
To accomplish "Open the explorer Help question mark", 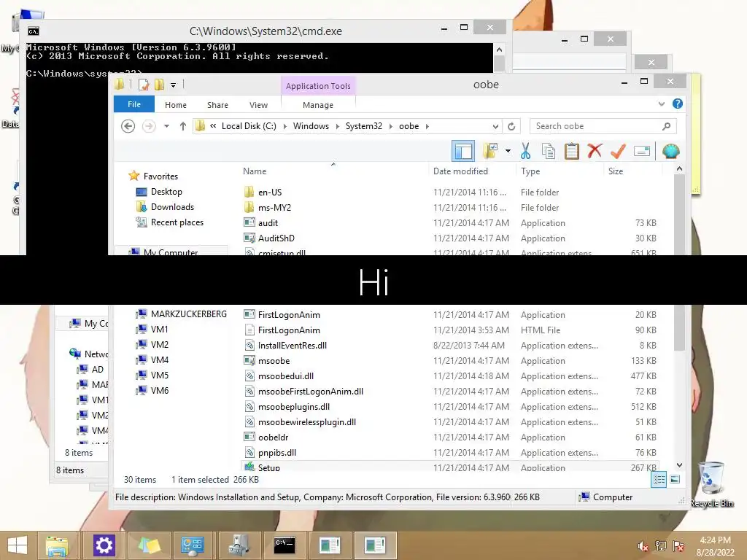I will pos(678,104).
